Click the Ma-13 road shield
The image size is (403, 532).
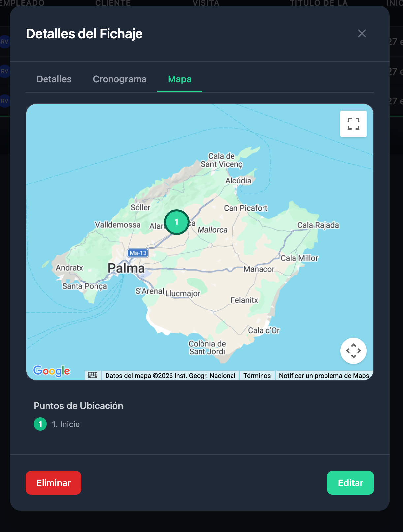click(x=138, y=253)
